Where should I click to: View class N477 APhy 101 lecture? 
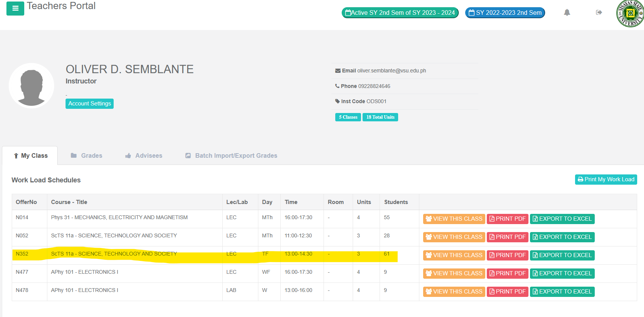pyautogui.click(x=454, y=273)
